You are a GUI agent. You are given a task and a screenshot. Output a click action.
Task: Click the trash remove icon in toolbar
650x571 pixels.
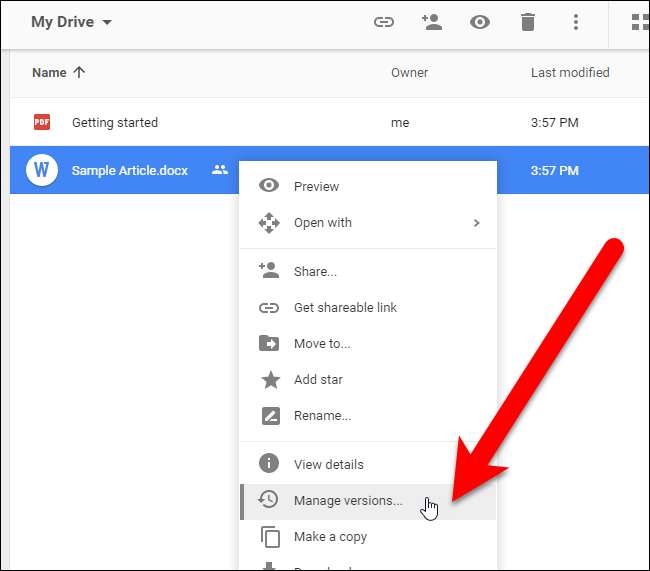(x=528, y=22)
